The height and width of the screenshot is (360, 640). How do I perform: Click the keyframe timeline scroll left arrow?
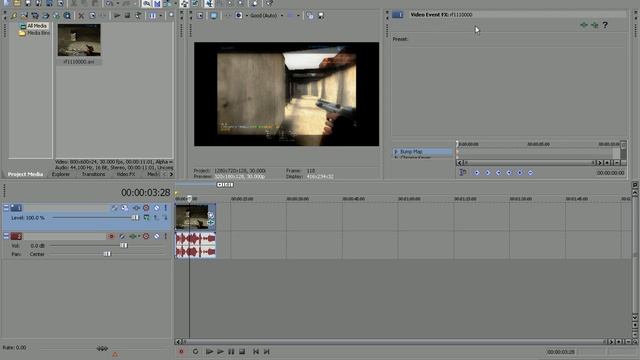click(460, 162)
